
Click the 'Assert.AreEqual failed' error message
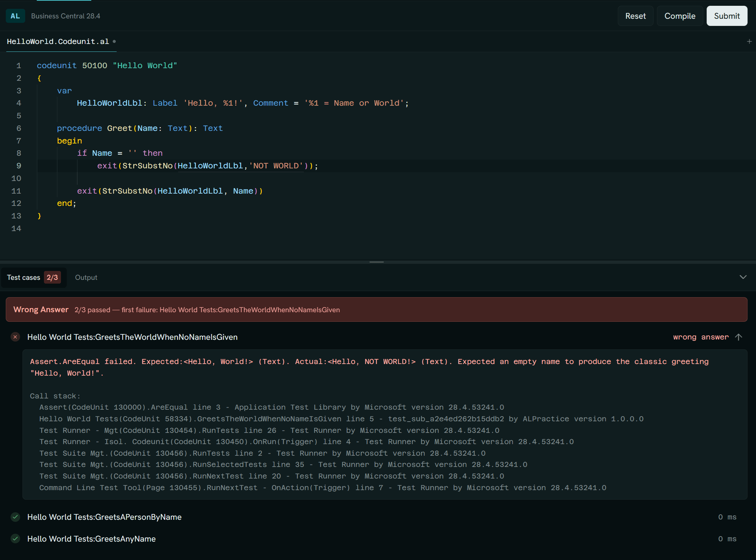pyautogui.click(x=369, y=367)
